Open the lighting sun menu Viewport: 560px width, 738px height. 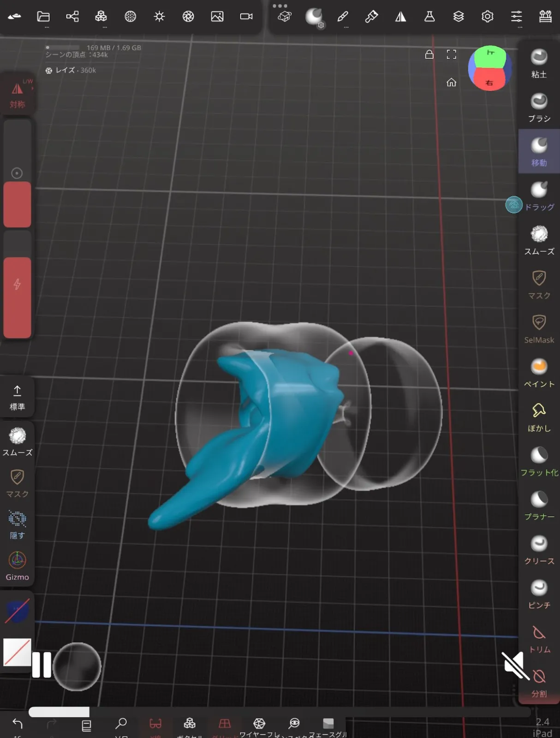[159, 17]
